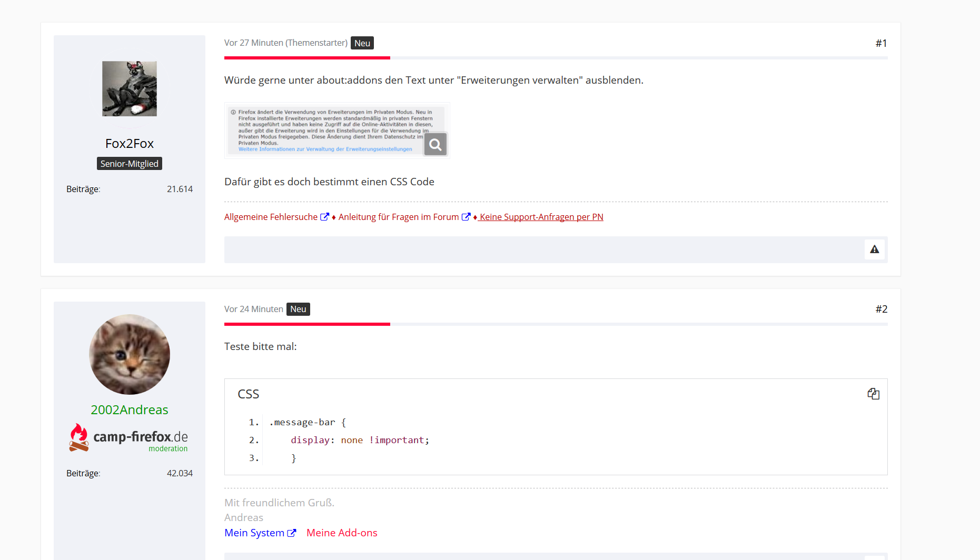Click the signature line Mit freundlichem Gruß.
The image size is (980, 560).
point(279,503)
